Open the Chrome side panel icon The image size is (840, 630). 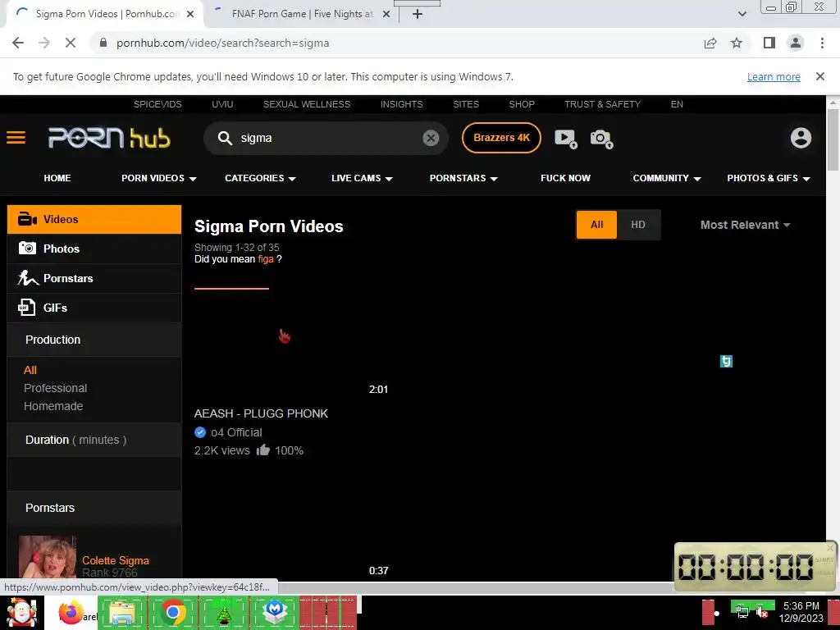pyautogui.click(x=769, y=43)
